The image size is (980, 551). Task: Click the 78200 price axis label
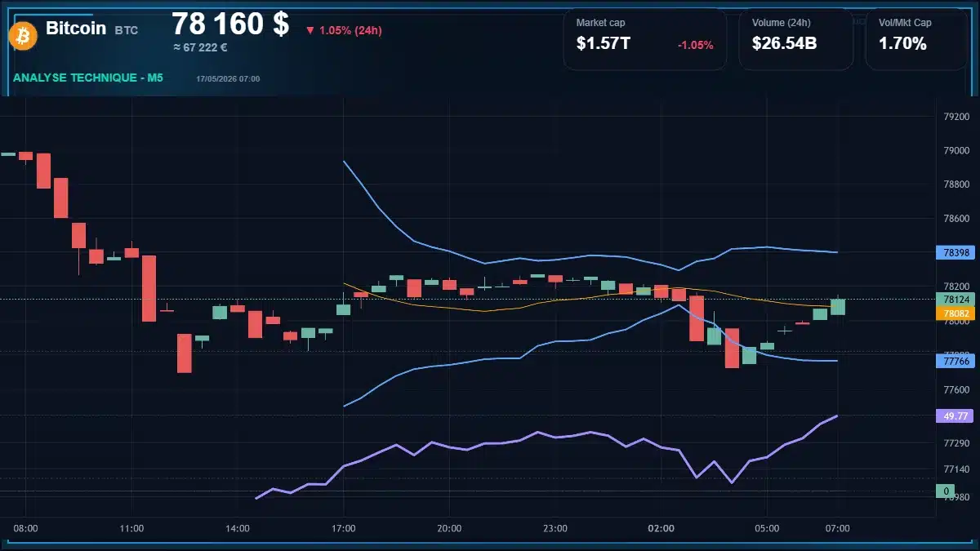(955, 287)
